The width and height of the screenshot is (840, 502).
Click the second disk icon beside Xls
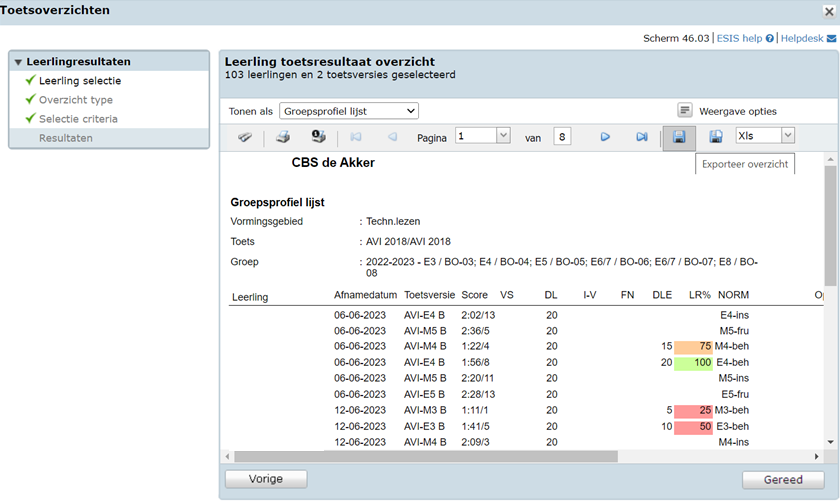click(x=716, y=137)
